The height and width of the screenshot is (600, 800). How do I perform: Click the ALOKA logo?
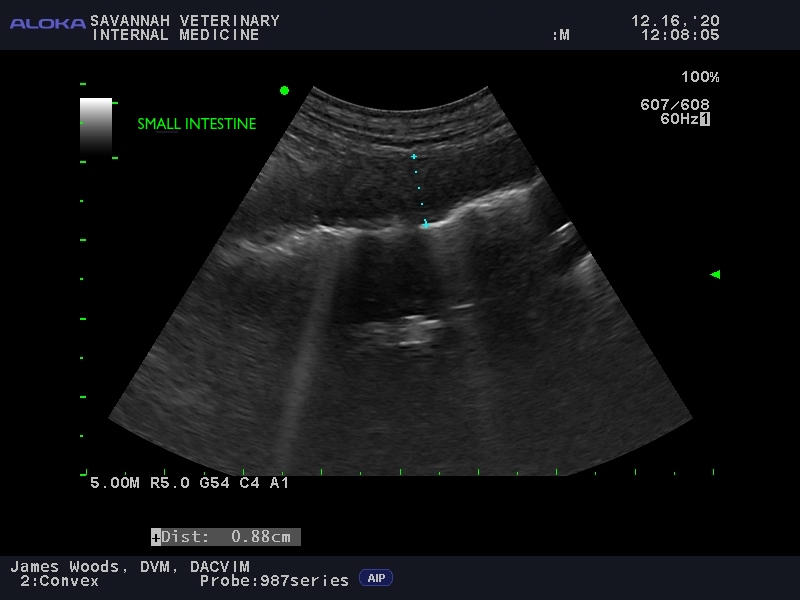pyautogui.click(x=47, y=23)
